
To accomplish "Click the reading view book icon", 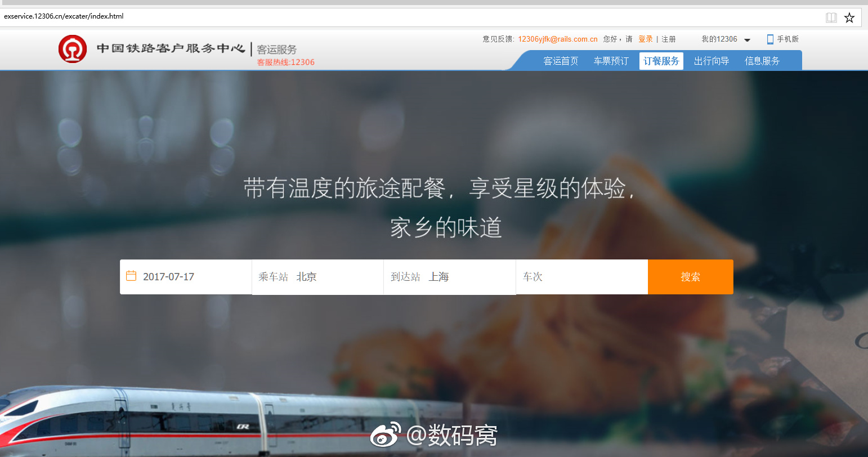I will (831, 17).
